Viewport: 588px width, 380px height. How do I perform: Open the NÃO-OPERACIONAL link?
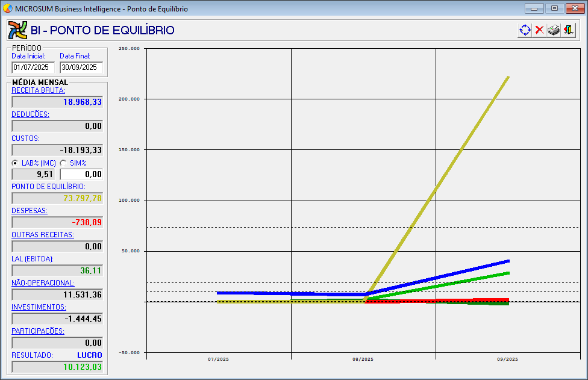click(43, 283)
